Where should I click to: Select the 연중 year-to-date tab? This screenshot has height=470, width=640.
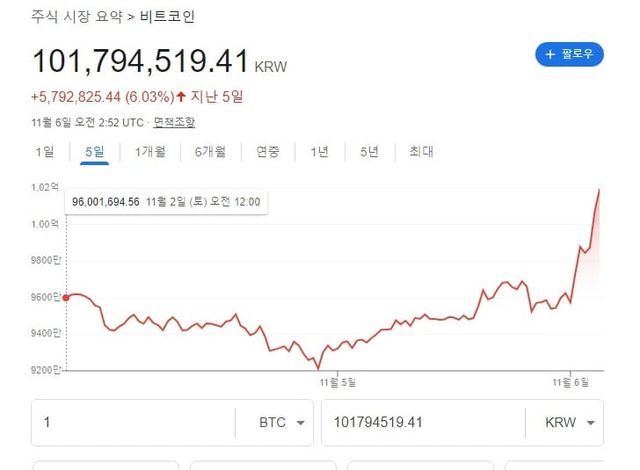(x=267, y=152)
